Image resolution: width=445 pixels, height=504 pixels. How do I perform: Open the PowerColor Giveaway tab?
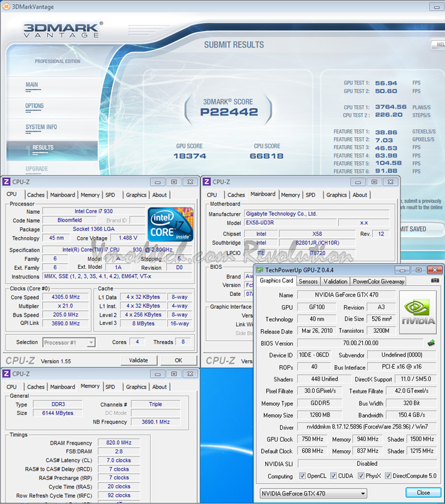coord(378,281)
